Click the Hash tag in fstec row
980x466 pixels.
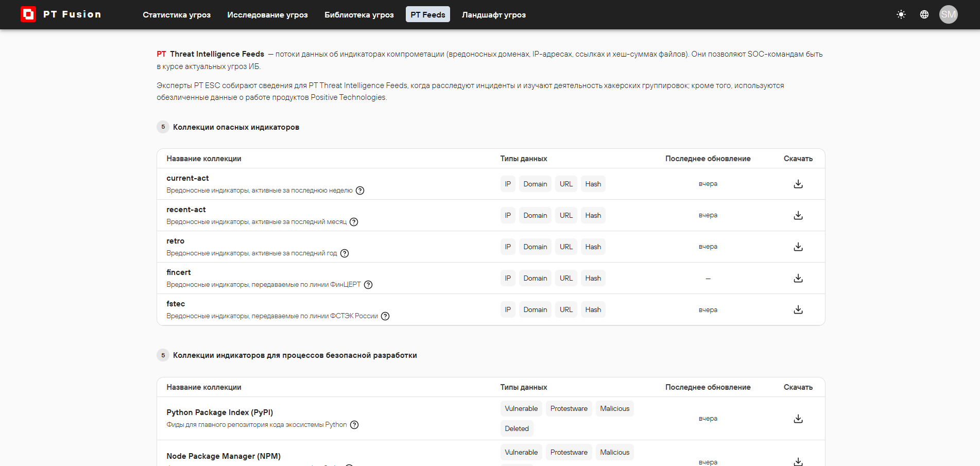[593, 309]
